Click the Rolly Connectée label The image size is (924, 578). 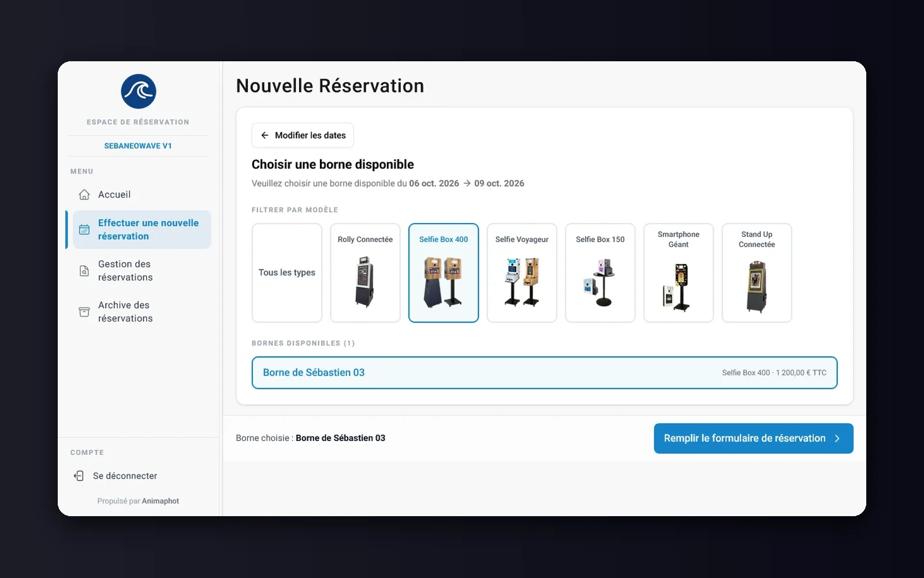365,239
